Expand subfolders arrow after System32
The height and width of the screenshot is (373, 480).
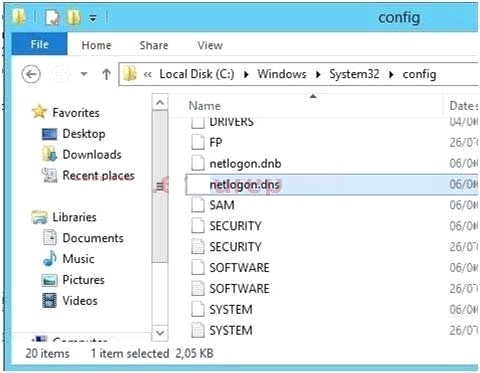click(391, 74)
